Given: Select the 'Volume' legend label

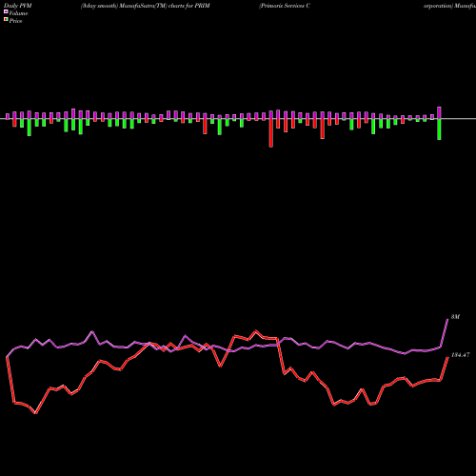Looking at the screenshot, I should coord(18,13).
